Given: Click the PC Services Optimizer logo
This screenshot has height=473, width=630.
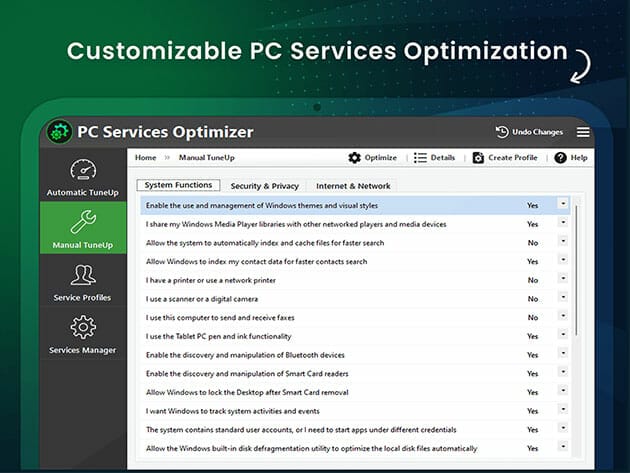Looking at the screenshot, I should [59, 132].
